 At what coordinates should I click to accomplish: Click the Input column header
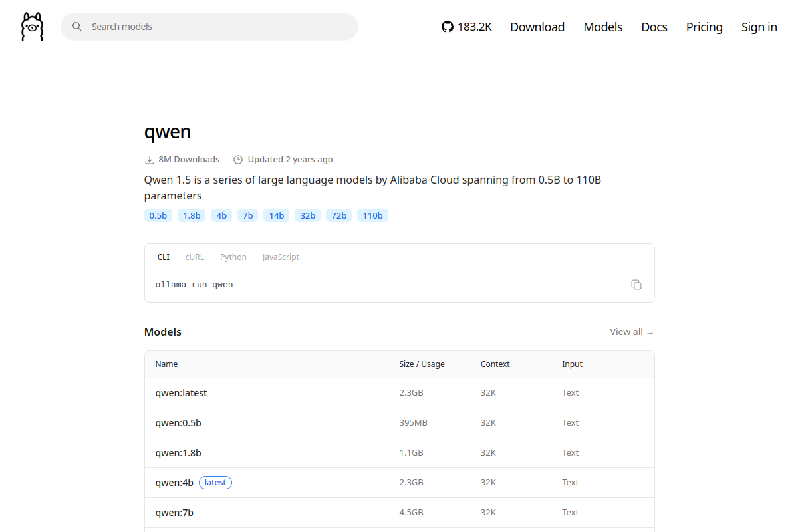[x=572, y=364]
